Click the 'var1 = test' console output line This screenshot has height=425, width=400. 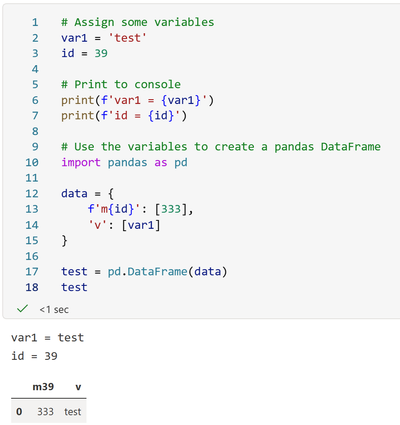[x=47, y=338]
